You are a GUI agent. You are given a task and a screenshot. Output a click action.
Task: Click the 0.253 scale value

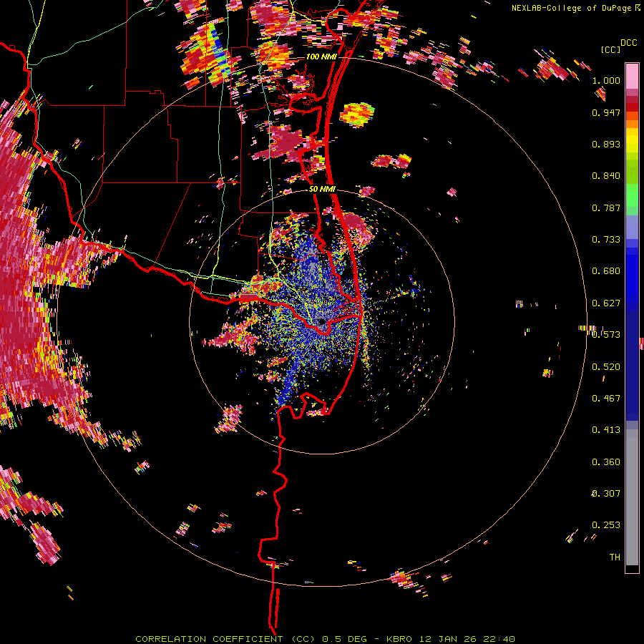coord(606,525)
